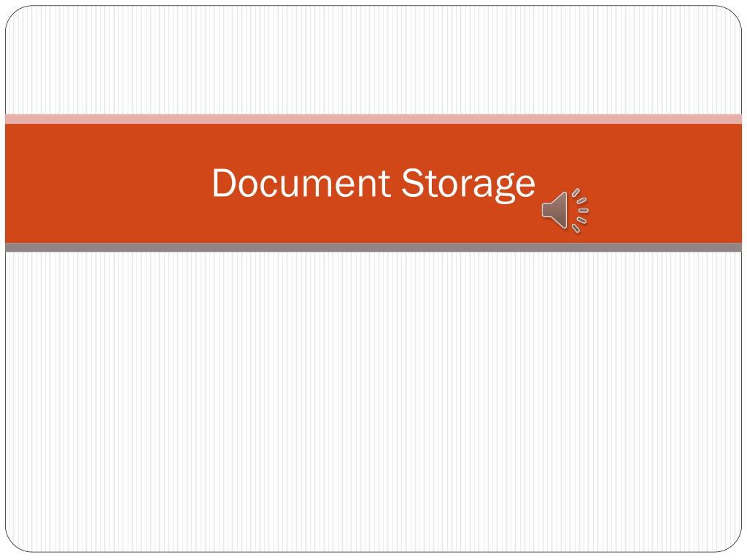Viewport: 747px width, 560px height.
Task: Select the capital letter S in Storage
Action: (410, 182)
